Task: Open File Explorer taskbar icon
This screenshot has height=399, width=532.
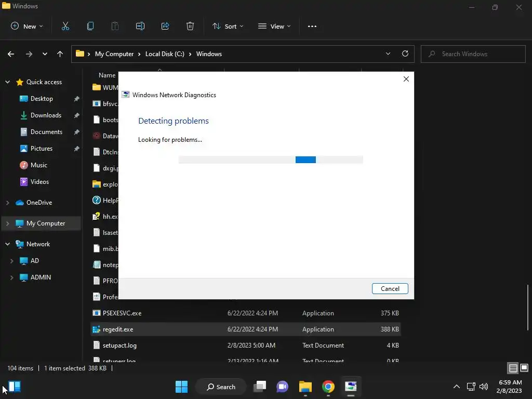Action: [305, 387]
